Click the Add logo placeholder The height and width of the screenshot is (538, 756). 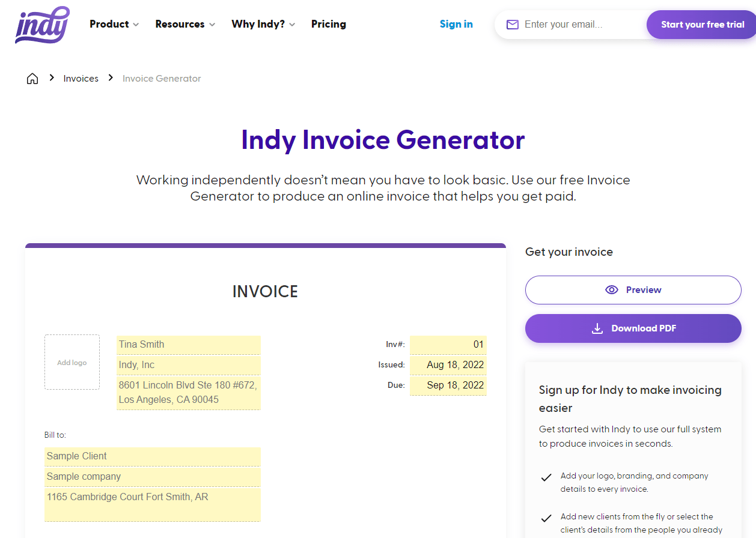click(72, 362)
